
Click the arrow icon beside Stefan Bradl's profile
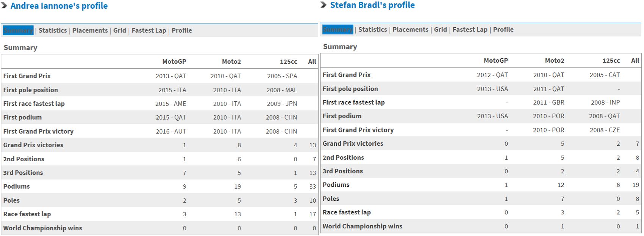(x=324, y=5)
